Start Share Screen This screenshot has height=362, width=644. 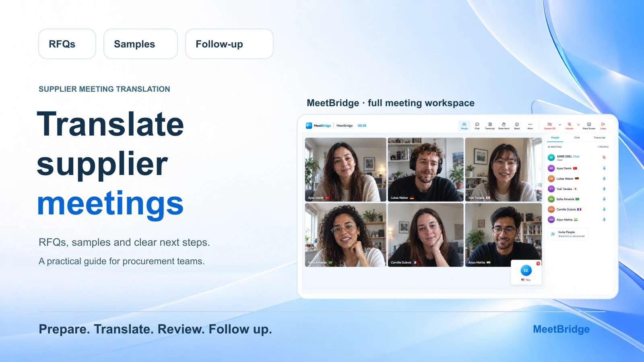tap(589, 126)
